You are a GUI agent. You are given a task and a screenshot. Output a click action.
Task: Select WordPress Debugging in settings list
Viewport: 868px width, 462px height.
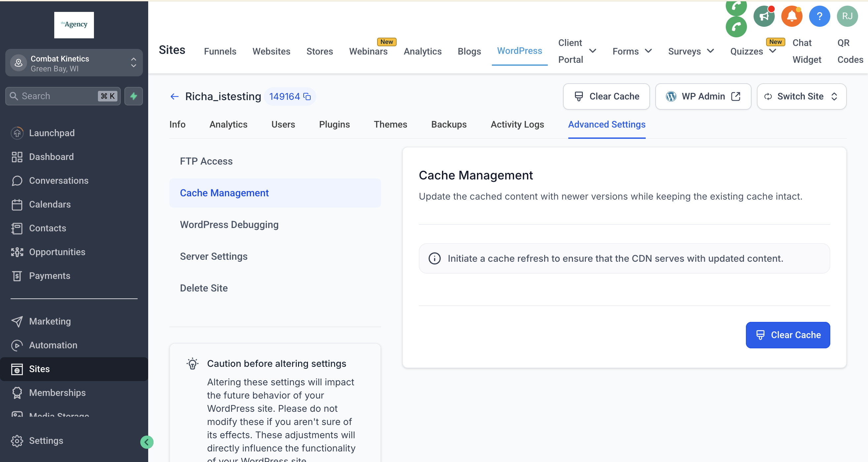(x=229, y=225)
